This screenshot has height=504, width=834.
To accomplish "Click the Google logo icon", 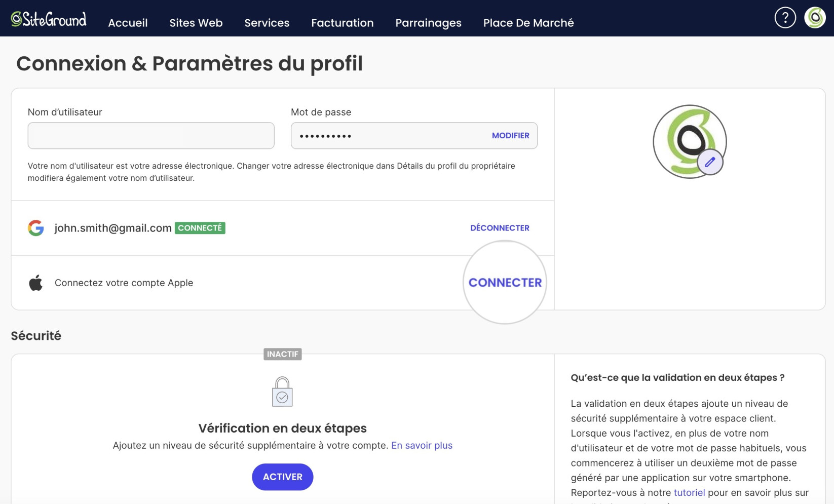I will click(36, 228).
